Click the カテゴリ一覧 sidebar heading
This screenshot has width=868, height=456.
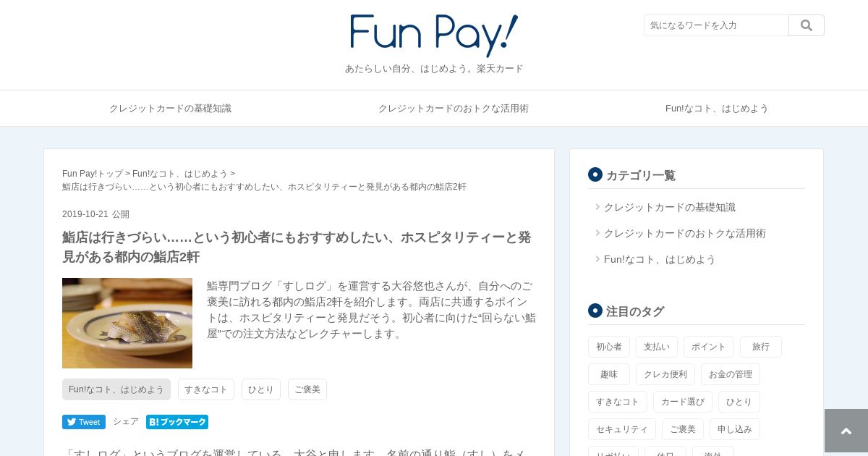tap(641, 175)
